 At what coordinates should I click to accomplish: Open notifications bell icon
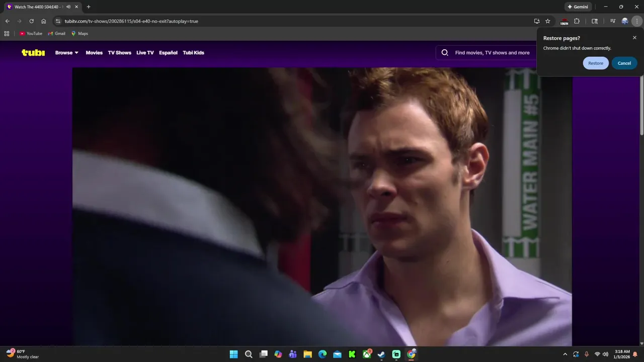635,354
